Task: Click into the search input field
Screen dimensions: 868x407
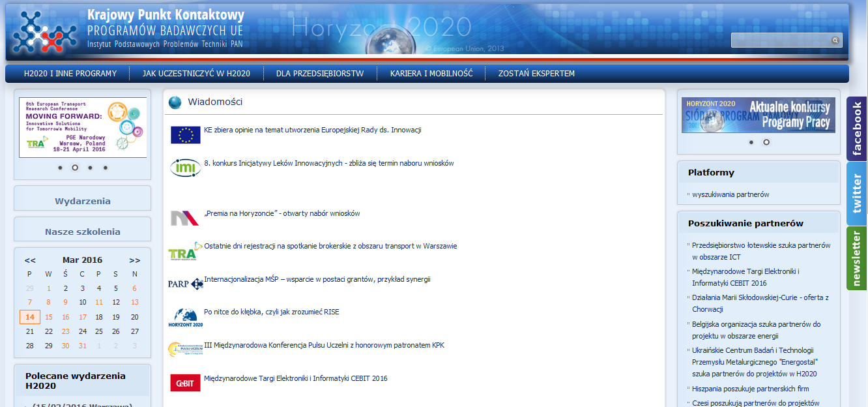Action: point(781,40)
